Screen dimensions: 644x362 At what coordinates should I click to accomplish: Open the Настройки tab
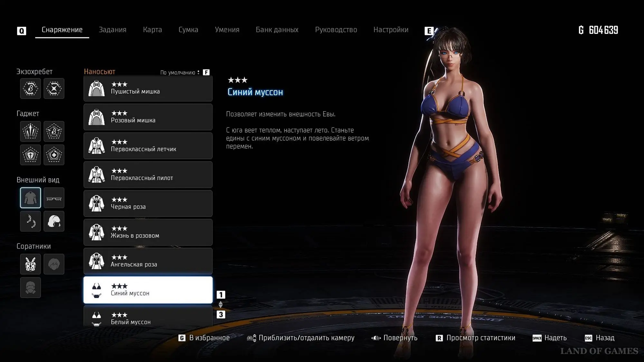click(x=391, y=30)
